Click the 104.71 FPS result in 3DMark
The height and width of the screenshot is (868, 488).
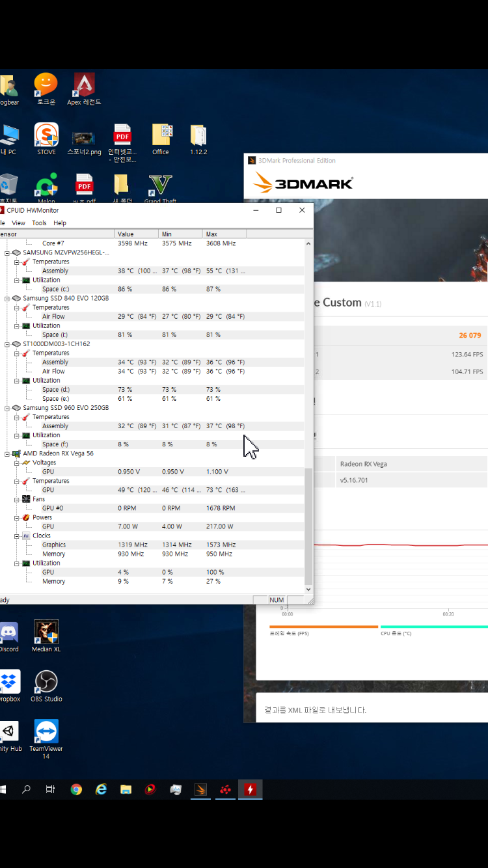point(467,372)
